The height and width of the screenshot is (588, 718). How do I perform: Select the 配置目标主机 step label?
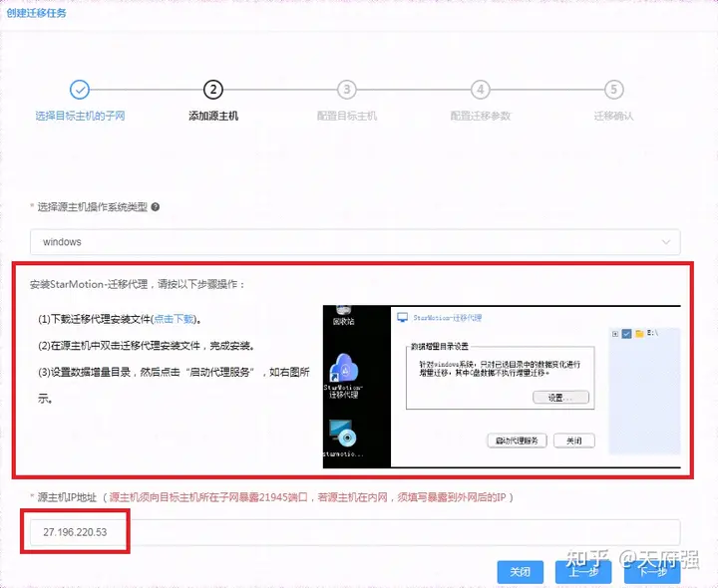(x=347, y=116)
